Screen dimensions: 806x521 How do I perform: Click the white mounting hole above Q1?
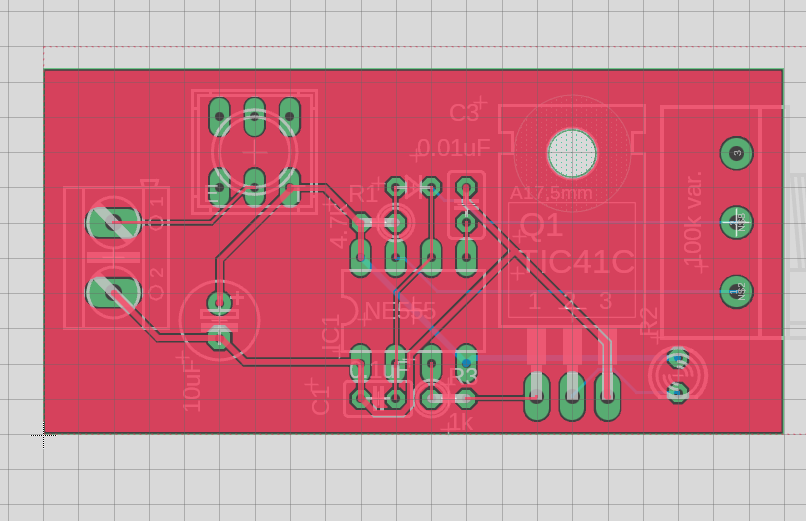[x=572, y=153]
